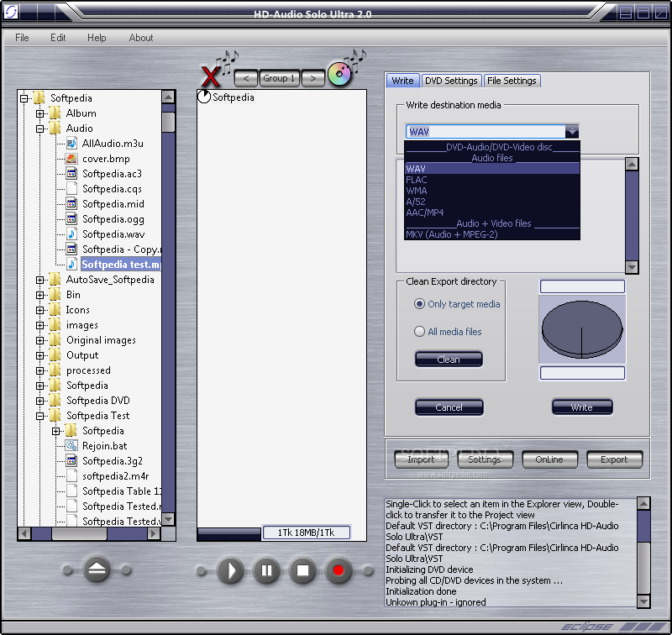672x635 pixels.
Task: Select All media files radio button
Action: [419, 331]
